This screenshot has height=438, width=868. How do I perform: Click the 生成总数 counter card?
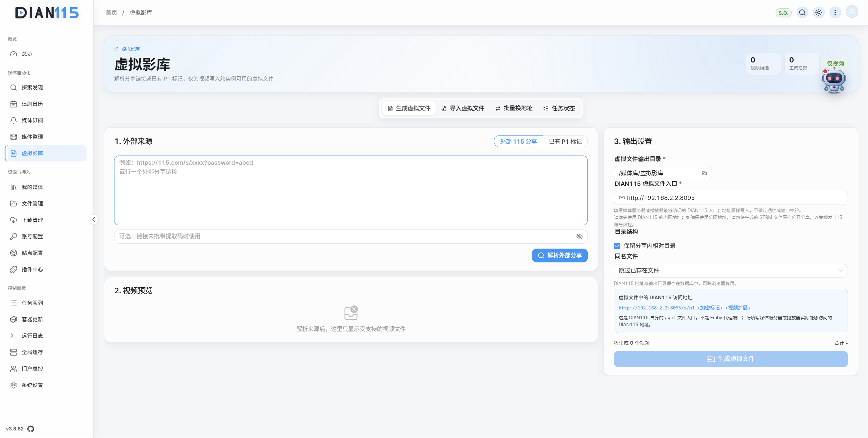click(802, 64)
